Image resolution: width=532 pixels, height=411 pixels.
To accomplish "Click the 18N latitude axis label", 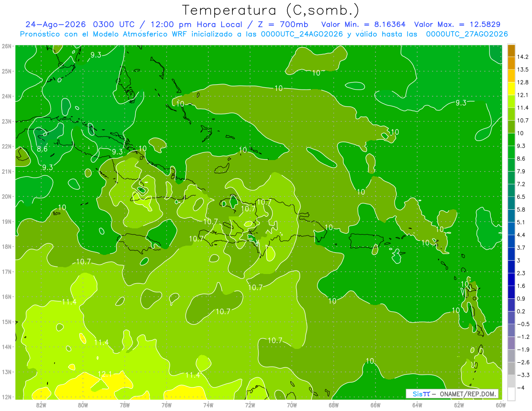I will tap(7, 247).
